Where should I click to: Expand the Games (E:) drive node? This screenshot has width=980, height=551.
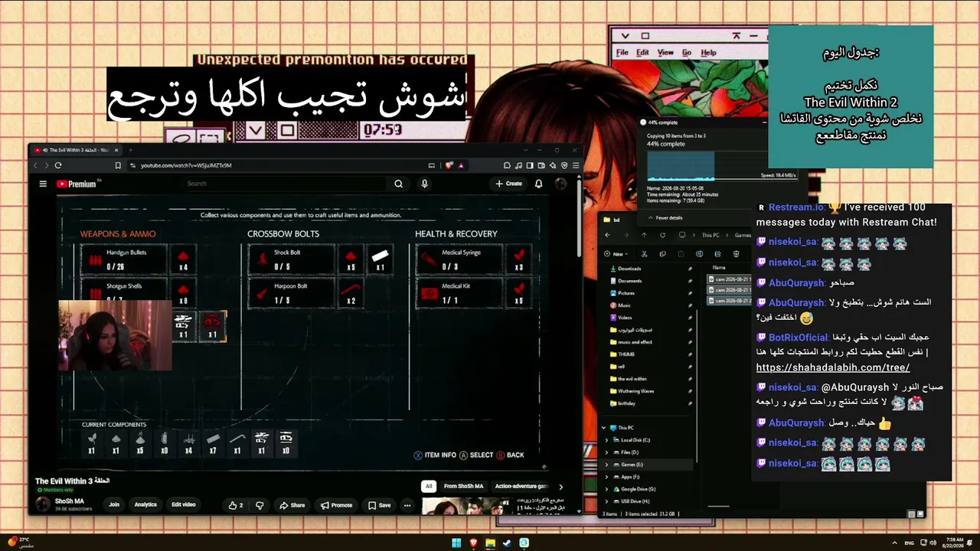[x=607, y=465]
